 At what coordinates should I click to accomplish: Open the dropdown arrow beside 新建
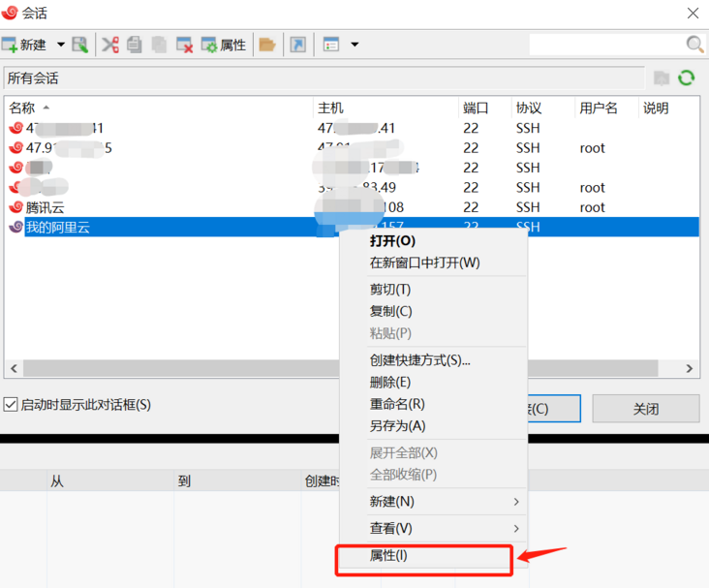61,45
